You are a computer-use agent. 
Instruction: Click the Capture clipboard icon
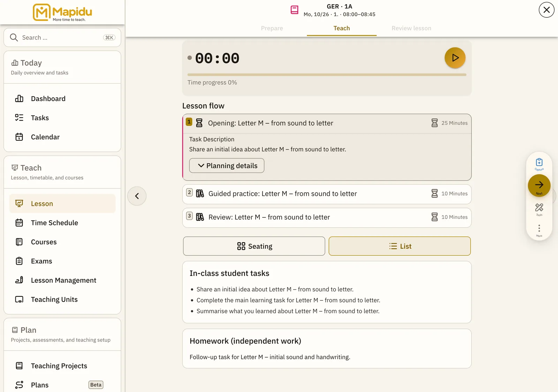[539, 164]
